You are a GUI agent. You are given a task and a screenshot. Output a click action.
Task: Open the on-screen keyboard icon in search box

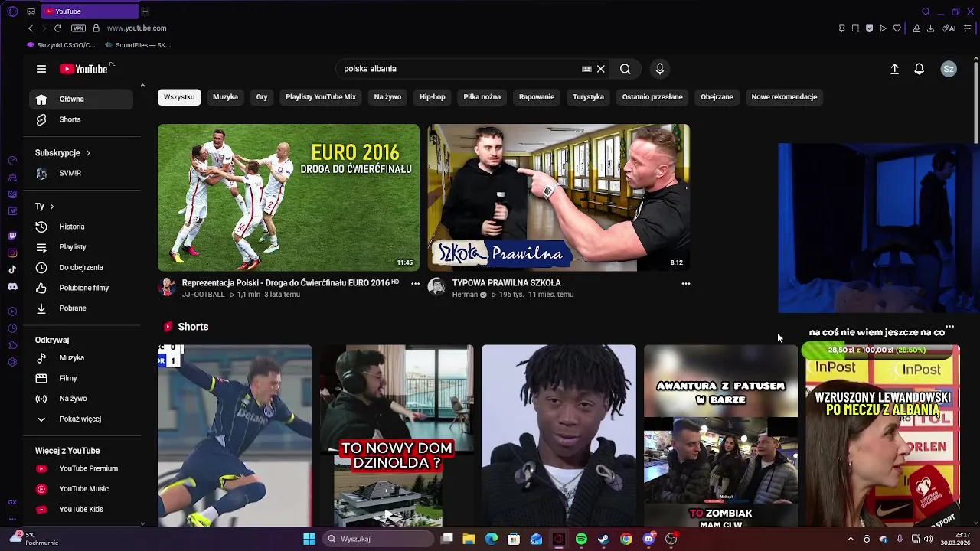point(586,69)
